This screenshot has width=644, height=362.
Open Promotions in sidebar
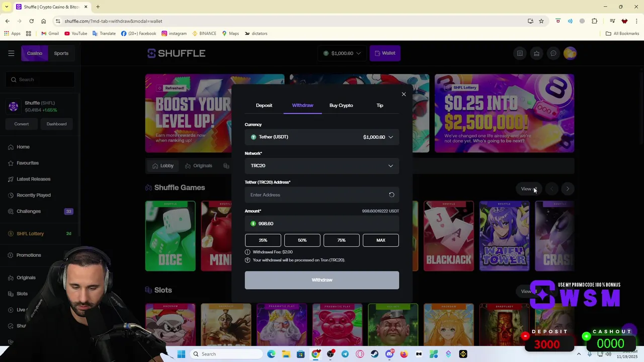(x=29, y=255)
